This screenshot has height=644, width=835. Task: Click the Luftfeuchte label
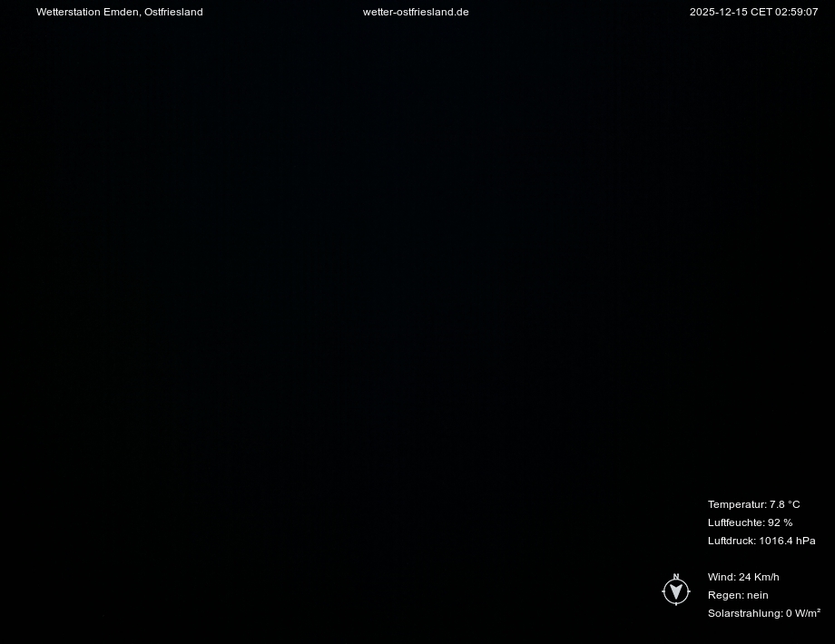(x=736, y=522)
